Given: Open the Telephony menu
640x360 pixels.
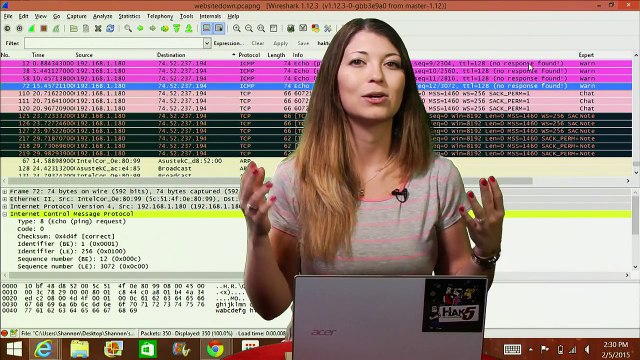Looking at the screenshot, I should tap(160, 16).
